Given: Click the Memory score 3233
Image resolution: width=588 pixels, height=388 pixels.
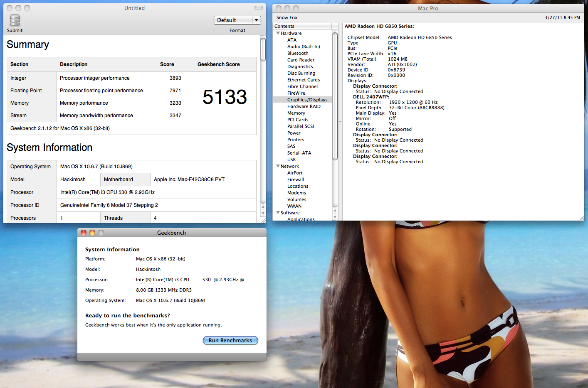Looking at the screenshot, I should point(175,103).
